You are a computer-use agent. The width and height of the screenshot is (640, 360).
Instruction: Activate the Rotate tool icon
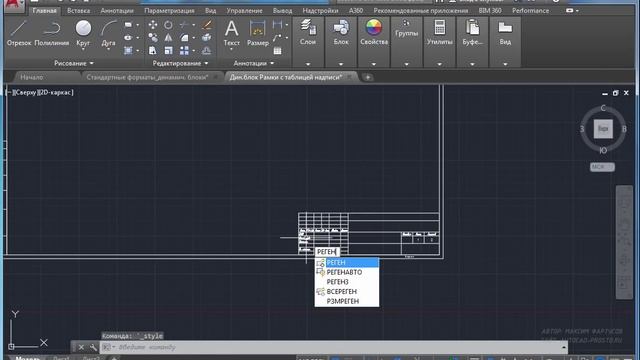pyautogui.click(x=168, y=25)
